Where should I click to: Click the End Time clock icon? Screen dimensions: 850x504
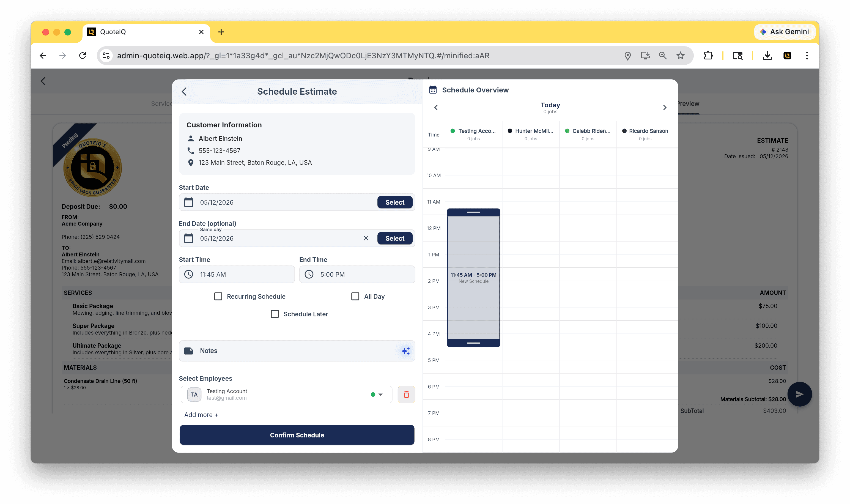pos(309,274)
